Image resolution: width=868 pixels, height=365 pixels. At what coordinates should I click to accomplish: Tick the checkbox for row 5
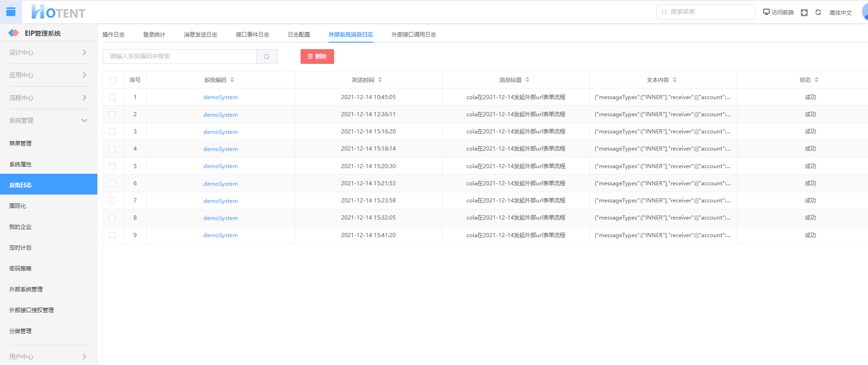tap(112, 166)
